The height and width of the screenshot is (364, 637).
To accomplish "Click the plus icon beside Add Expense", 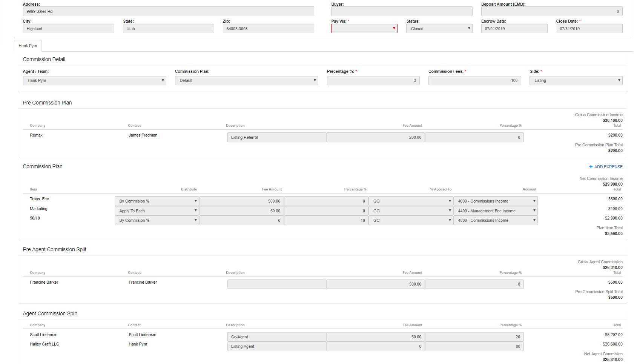I will [x=591, y=167].
